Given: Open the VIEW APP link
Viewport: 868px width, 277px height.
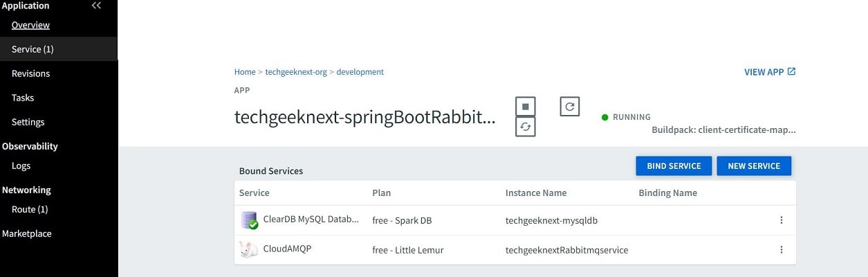Looking at the screenshot, I should pos(764,72).
